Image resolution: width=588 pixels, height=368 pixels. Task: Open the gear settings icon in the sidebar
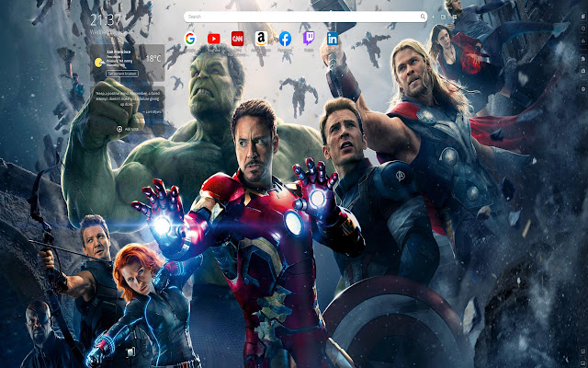click(x=582, y=89)
